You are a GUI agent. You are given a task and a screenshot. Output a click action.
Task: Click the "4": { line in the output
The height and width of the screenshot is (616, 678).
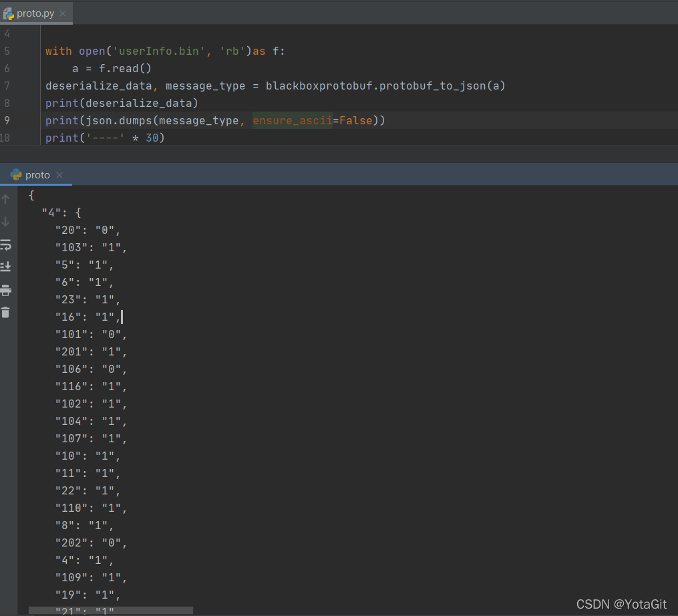click(x=61, y=213)
